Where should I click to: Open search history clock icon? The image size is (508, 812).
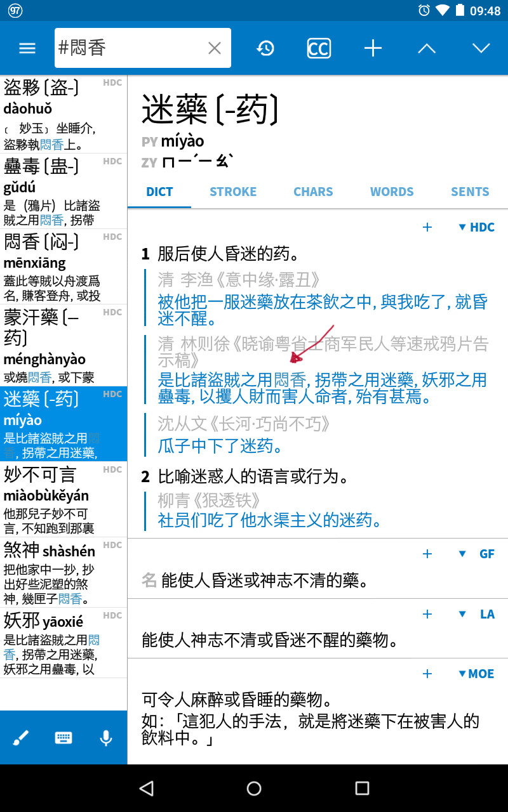click(x=265, y=48)
